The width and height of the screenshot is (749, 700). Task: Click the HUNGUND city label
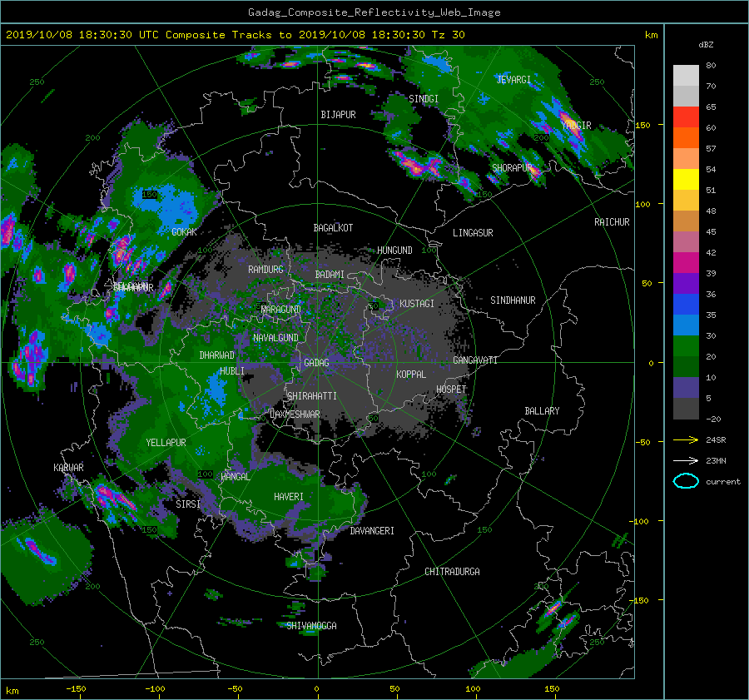[x=394, y=251]
